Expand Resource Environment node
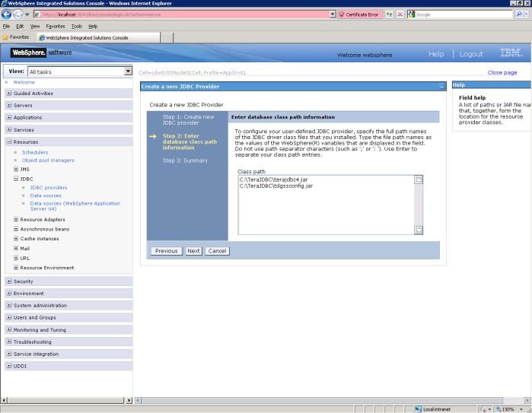The image size is (532, 413). pyautogui.click(x=16, y=267)
